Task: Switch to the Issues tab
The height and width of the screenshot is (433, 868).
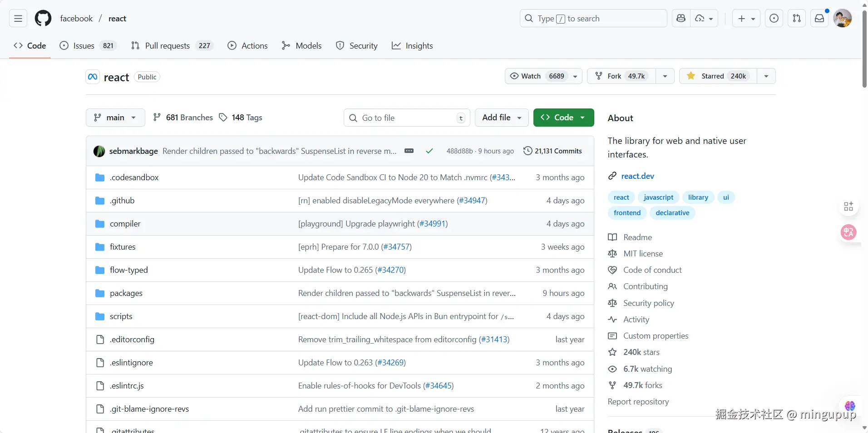Action: pyautogui.click(x=84, y=46)
